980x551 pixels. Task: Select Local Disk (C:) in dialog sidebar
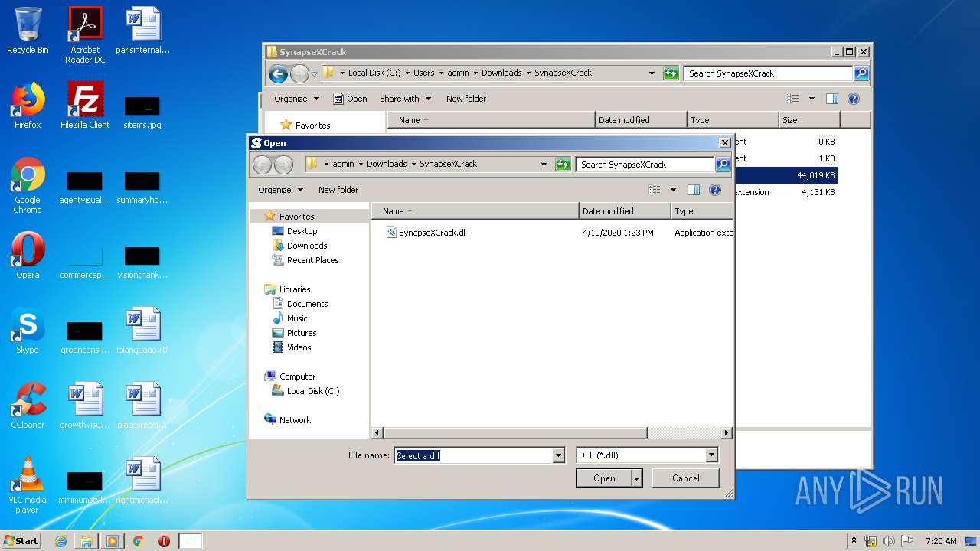[x=312, y=391]
